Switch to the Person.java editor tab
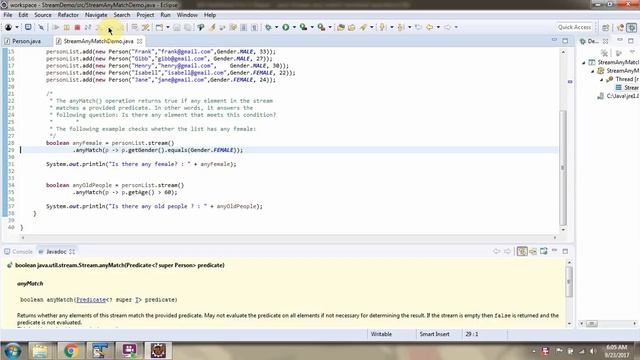Image resolution: width=640 pixels, height=360 pixels. (23, 41)
